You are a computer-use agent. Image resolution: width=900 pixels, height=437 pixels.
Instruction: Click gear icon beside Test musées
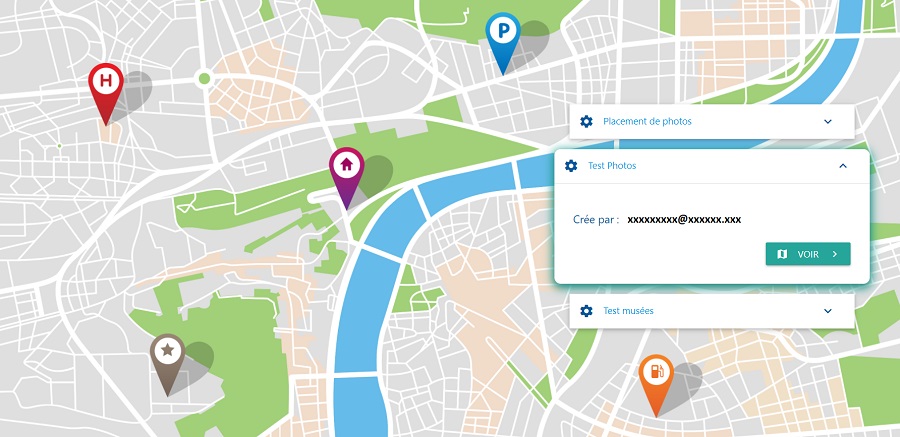pyautogui.click(x=586, y=311)
